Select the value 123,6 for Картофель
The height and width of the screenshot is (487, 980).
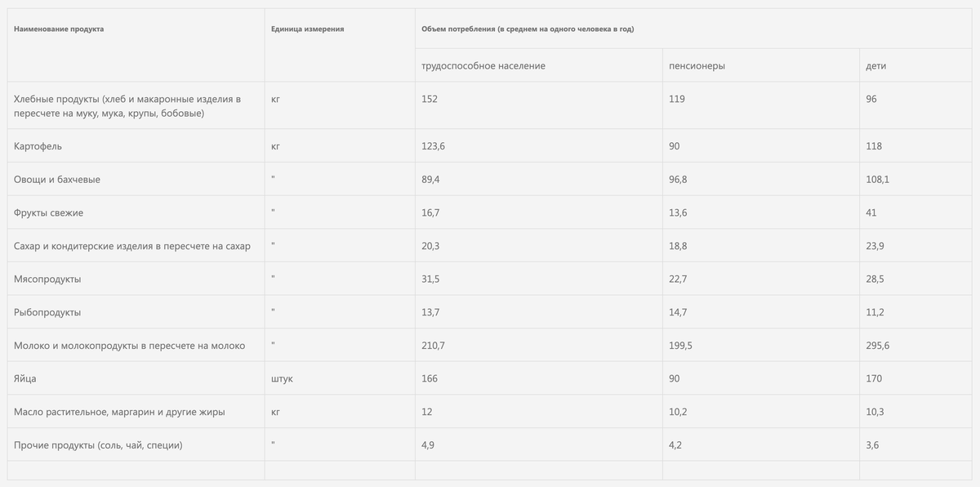[x=433, y=146]
